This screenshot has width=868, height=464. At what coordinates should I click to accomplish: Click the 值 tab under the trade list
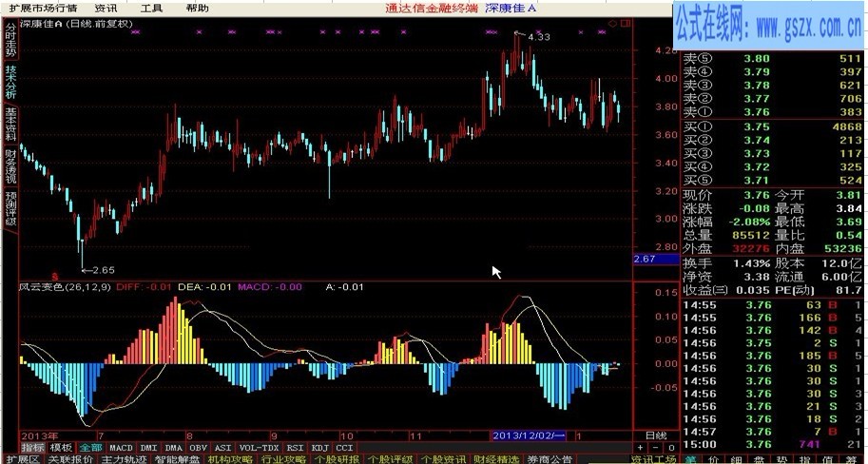pos(830,459)
